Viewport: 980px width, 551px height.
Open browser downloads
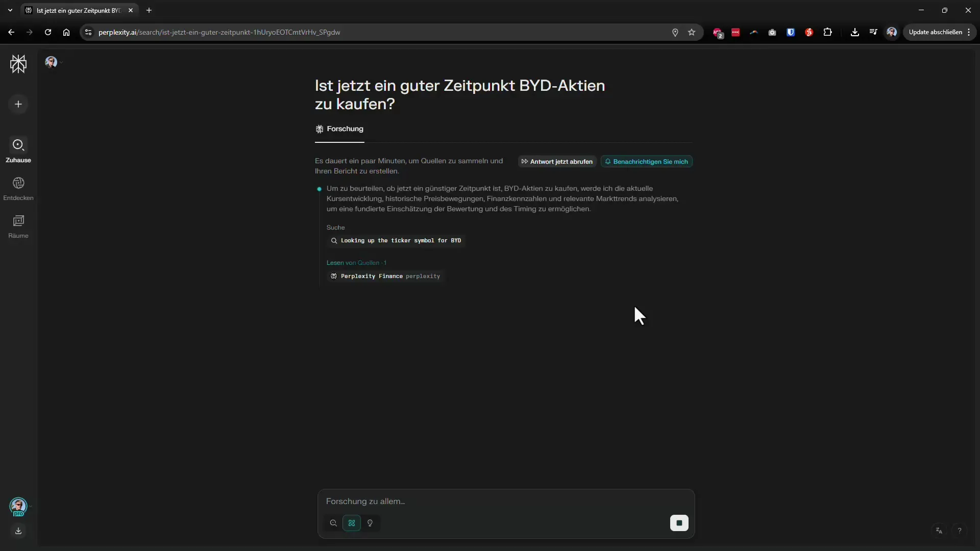pyautogui.click(x=855, y=32)
